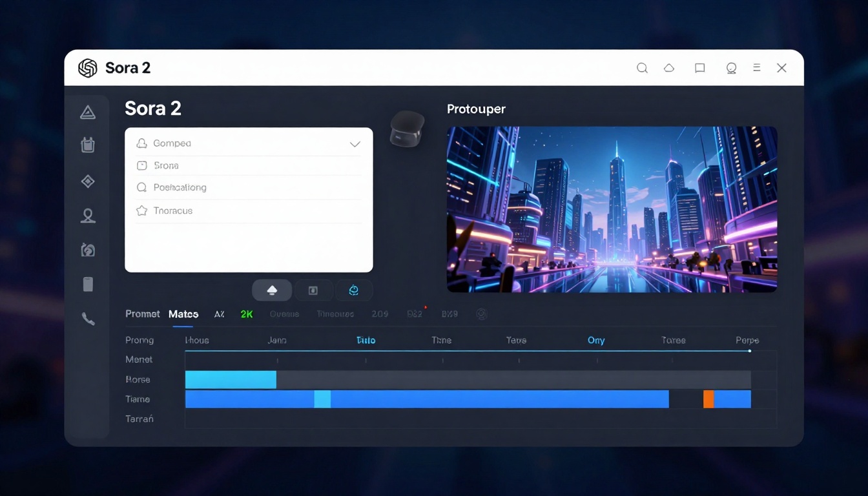The image size is (868, 496).
Task: Click the square window icon in the title bar
Action: (x=699, y=68)
